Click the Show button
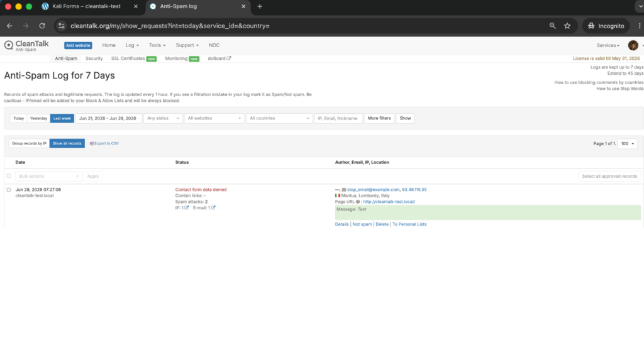 click(x=405, y=118)
